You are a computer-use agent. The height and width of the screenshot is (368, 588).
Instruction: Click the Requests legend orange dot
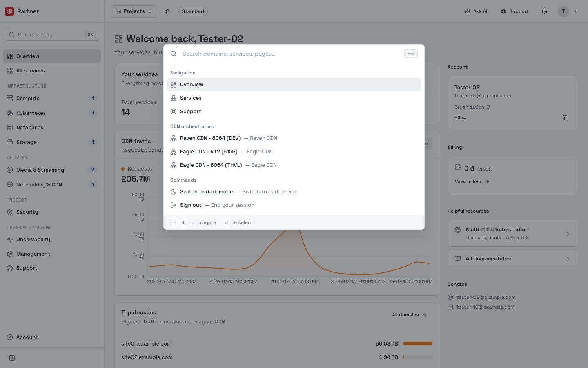click(x=123, y=169)
